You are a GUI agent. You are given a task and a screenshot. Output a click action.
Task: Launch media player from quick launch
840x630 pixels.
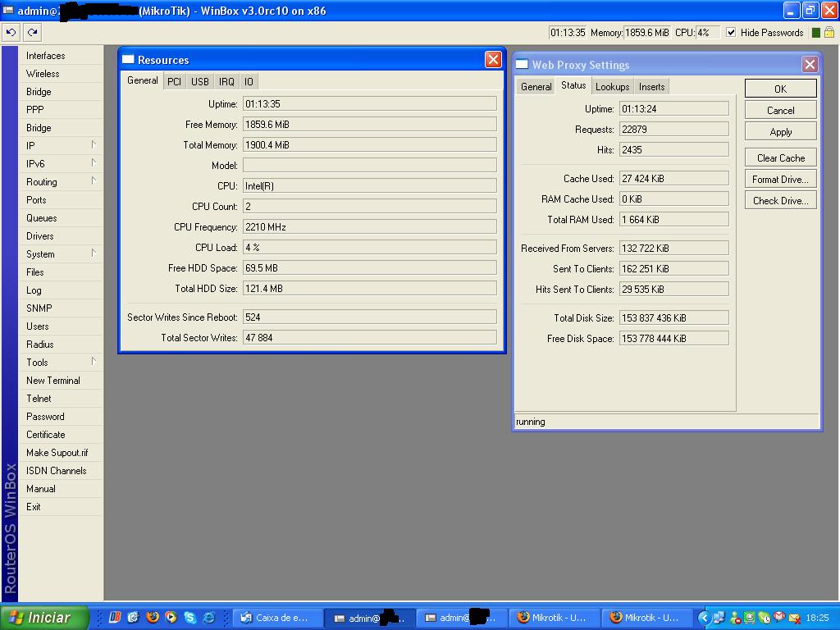(171, 617)
